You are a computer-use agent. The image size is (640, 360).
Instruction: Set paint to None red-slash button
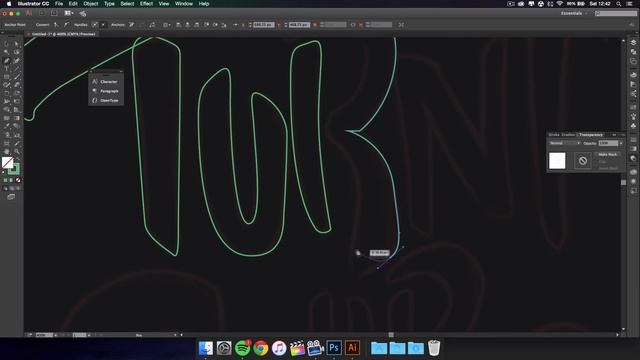[18, 180]
